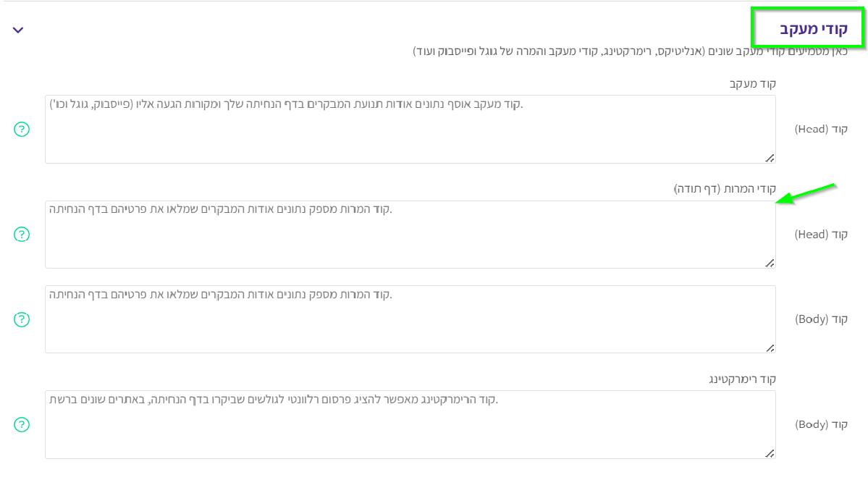Grab resize handle of conversion Head textarea
This screenshot has width=868, height=480.
(770, 263)
